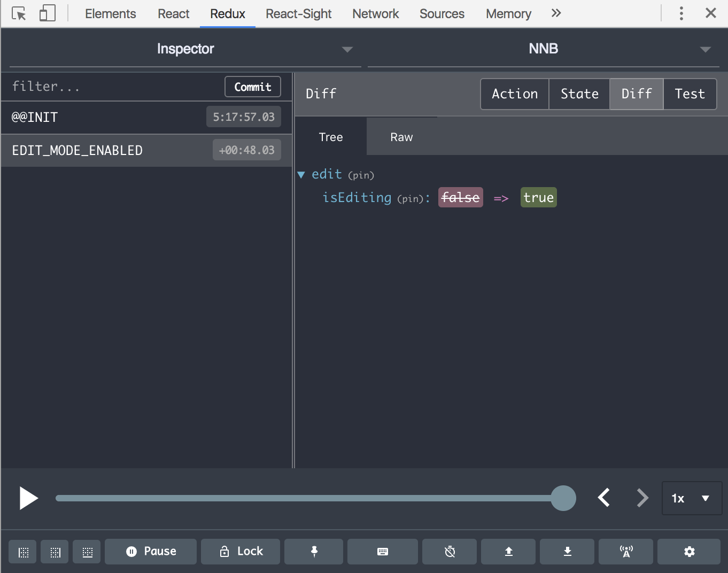Viewport: 728px width, 573px height.
Task: Open the 1x playback speed dropdown
Action: tap(692, 498)
